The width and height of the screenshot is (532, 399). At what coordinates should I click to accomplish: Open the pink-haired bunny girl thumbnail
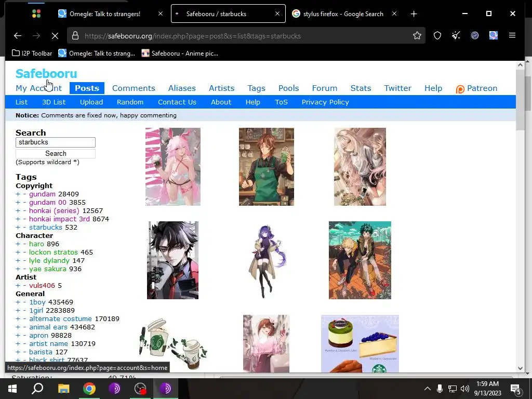tap(172, 167)
